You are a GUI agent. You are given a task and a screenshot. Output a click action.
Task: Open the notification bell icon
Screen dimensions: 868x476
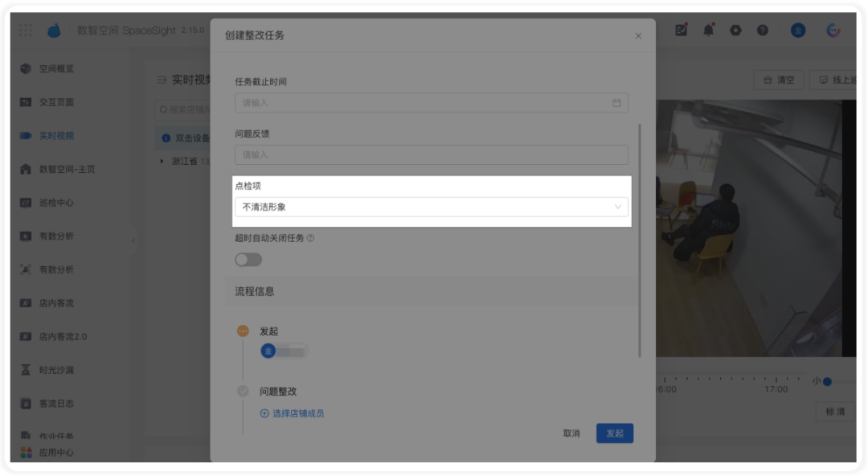pyautogui.click(x=708, y=30)
